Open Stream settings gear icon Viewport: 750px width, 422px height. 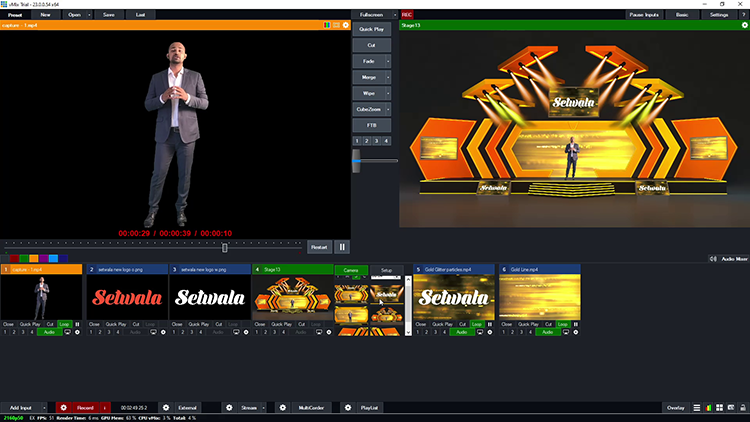tap(229, 408)
